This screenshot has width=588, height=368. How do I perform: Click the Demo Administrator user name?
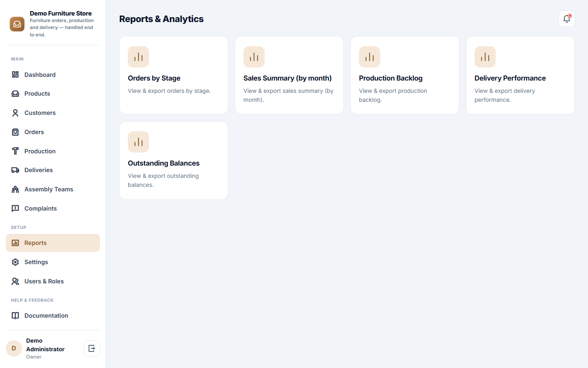point(45,345)
